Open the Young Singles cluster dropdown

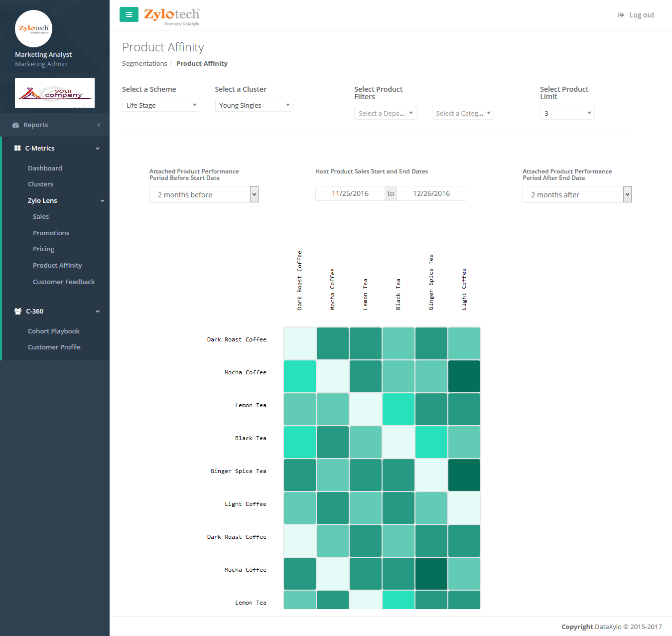click(254, 105)
